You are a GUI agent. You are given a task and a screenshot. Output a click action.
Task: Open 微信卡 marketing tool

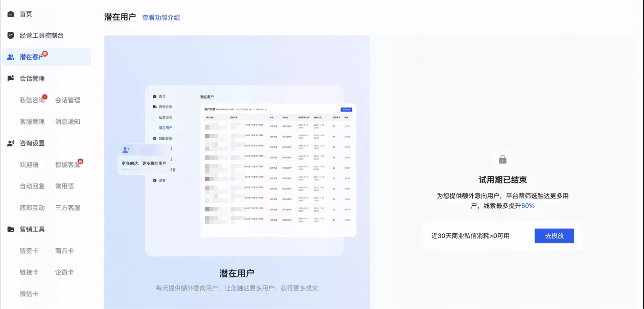(x=29, y=294)
